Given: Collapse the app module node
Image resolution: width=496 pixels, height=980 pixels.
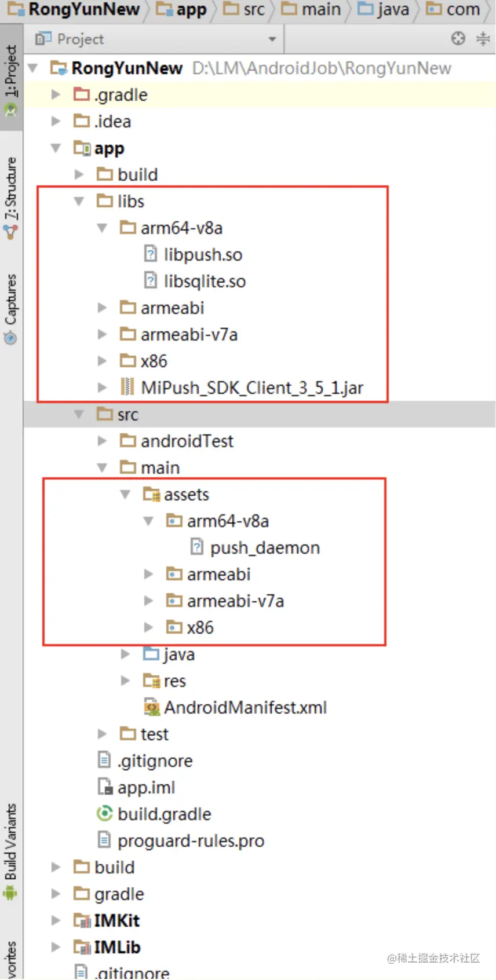Looking at the screenshot, I should (56, 148).
